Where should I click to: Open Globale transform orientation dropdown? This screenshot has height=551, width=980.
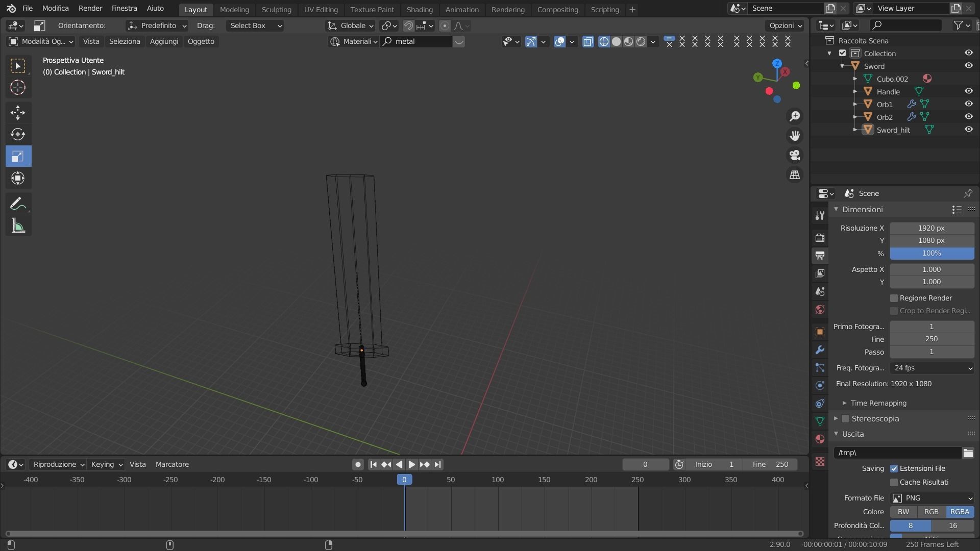coord(350,26)
